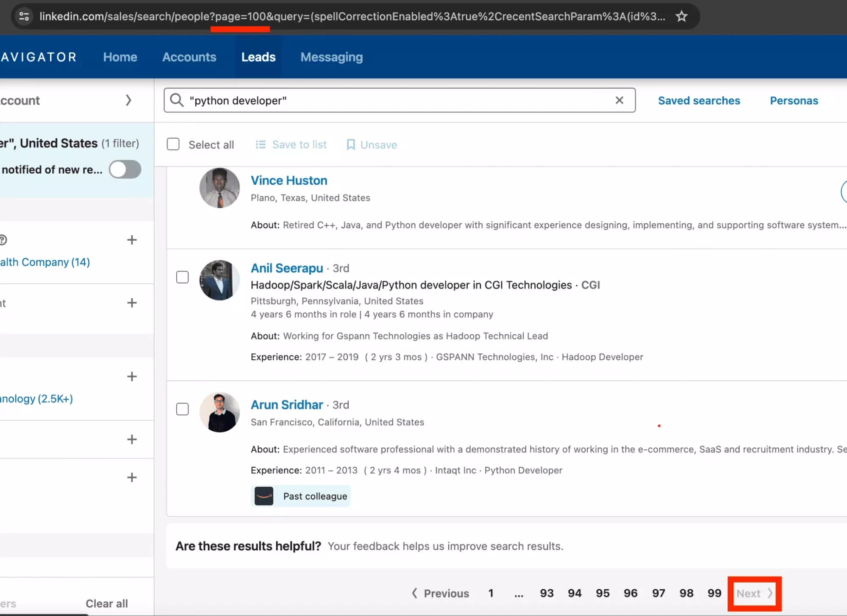Switch to the Accounts tab
Screen dimensions: 847x616
[189, 57]
